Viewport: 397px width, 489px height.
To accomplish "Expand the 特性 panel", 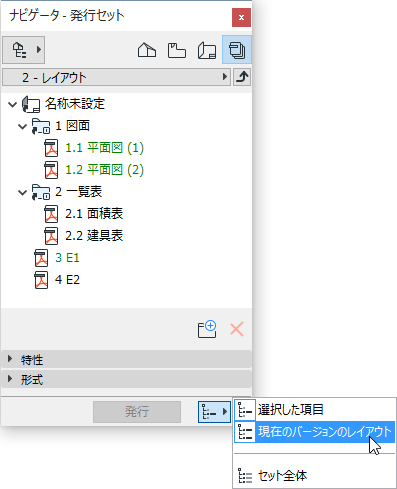I will pos(126,359).
